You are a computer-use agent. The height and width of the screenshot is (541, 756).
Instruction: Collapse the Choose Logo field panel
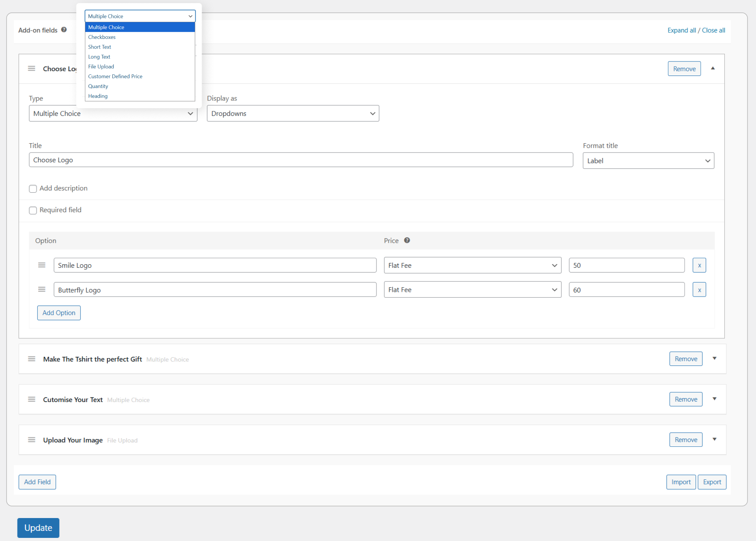713,69
